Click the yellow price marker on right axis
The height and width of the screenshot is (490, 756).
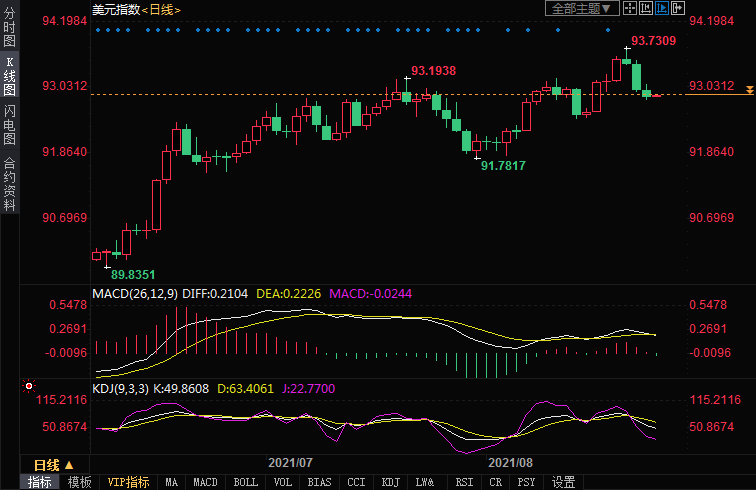click(749, 92)
